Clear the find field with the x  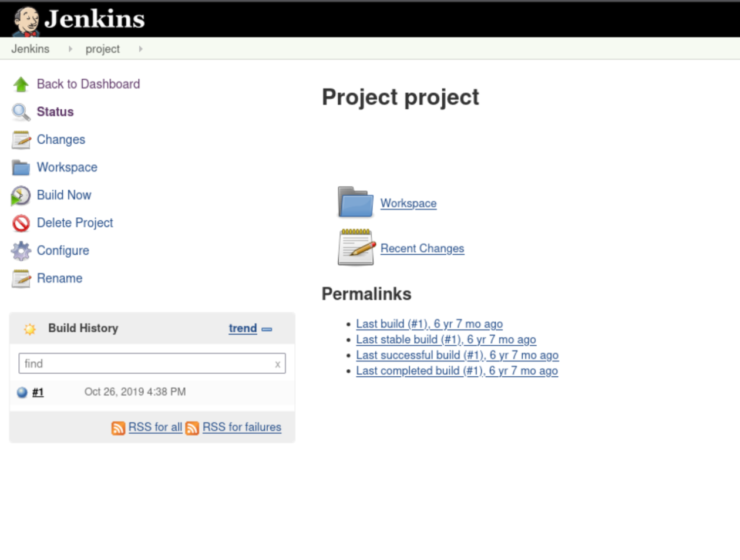click(x=278, y=364)
